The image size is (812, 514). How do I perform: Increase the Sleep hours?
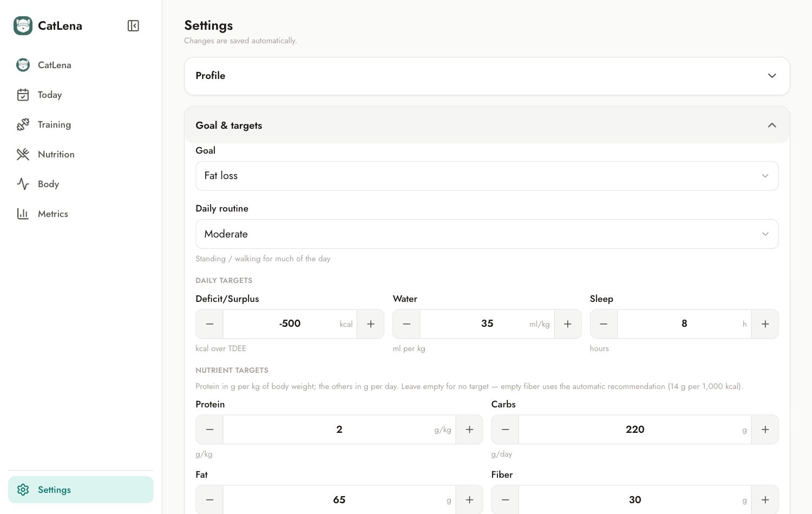[765, 324]
